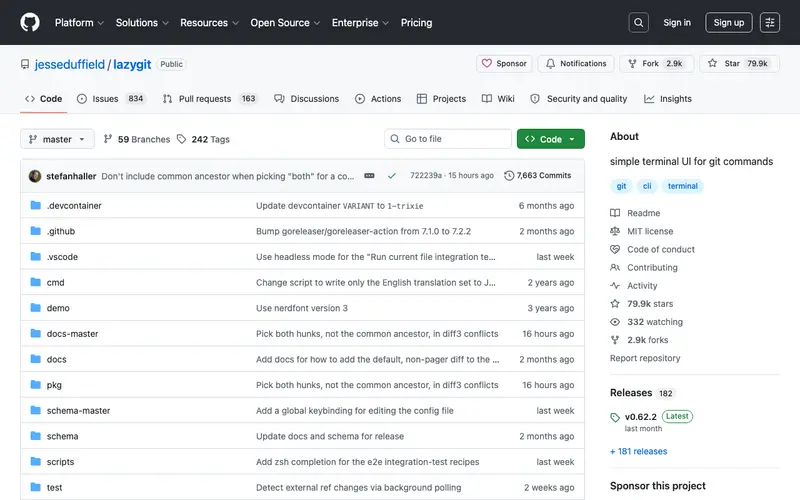800x500 pixels.
Task: Switch to the Issues tab
Action: tap(111, 98)
